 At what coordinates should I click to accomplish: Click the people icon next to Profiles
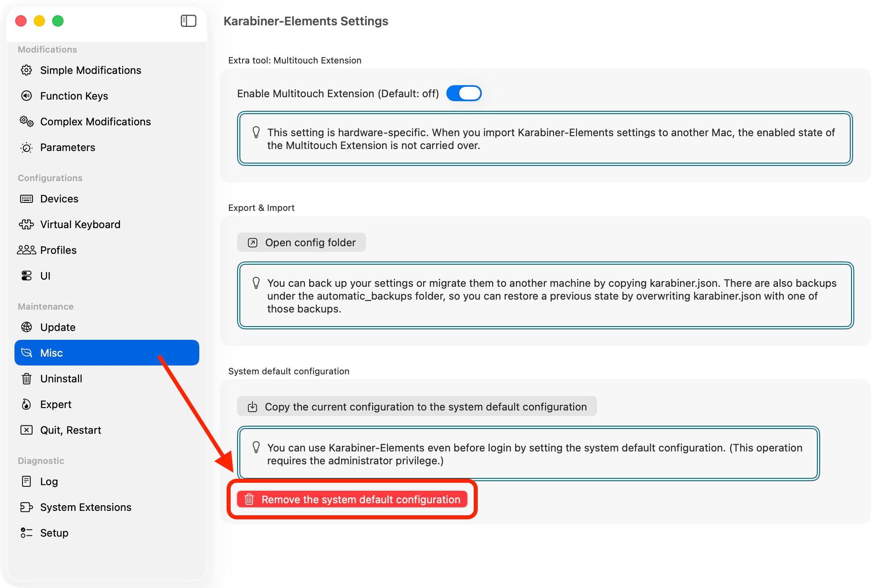(27, 250)
